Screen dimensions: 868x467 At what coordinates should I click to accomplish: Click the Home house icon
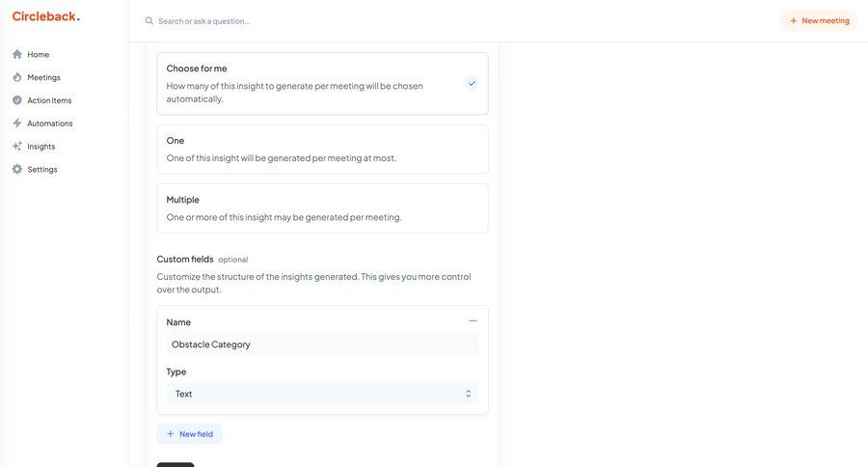pyautogui.click(x=17, y=54)
